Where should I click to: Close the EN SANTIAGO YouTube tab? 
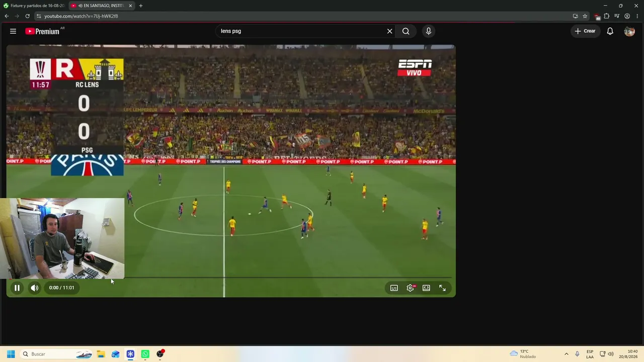[130, 6]
